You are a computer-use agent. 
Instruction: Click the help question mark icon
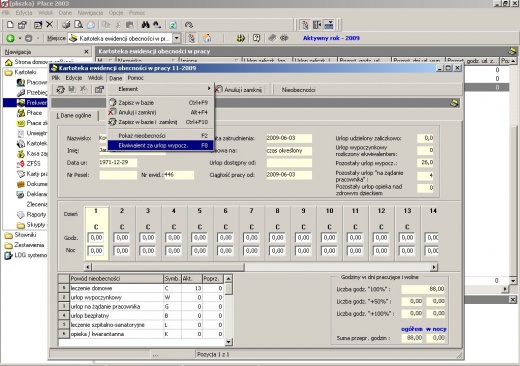(x=256, y=38)
